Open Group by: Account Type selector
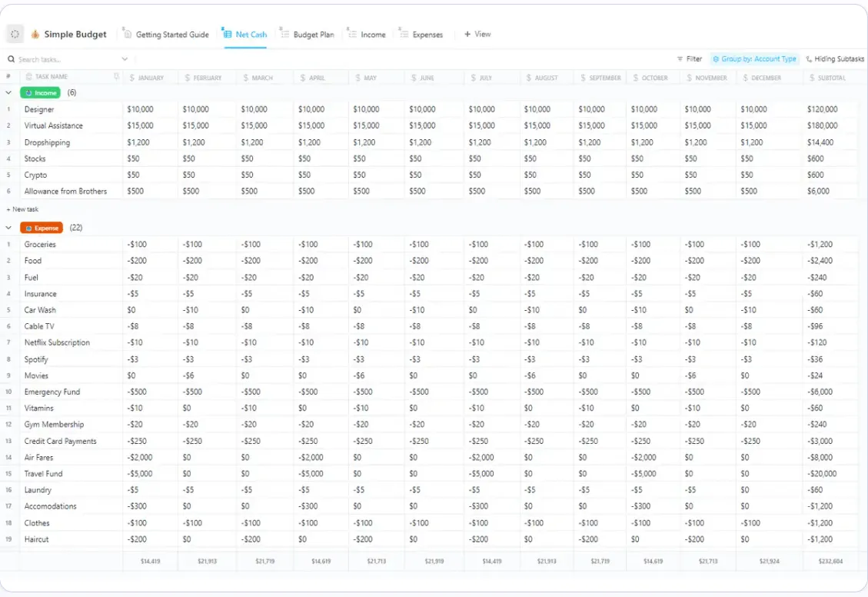The image size is (868, 597). (754, 58)
